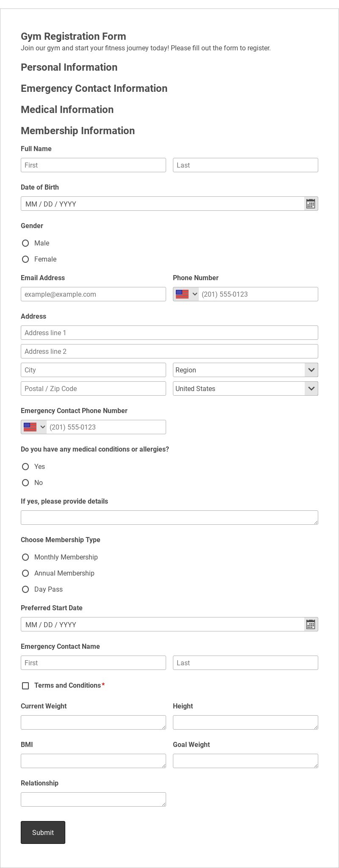The image size is (339, 868).
Task: Click the Current Weight field
Action: pos(93,722)
